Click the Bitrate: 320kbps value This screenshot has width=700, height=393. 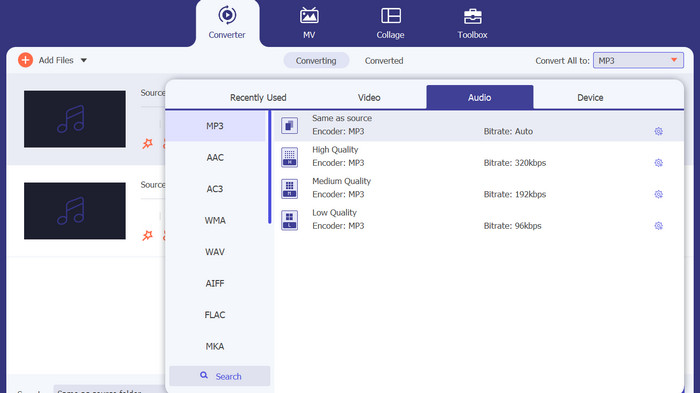pyautogui.click(x=515, y=163)
